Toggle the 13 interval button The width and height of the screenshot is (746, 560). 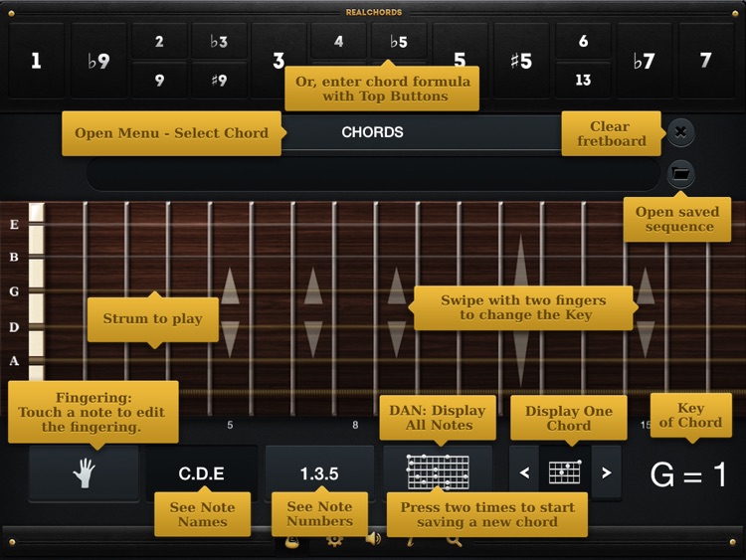click(x=583, y=80)
